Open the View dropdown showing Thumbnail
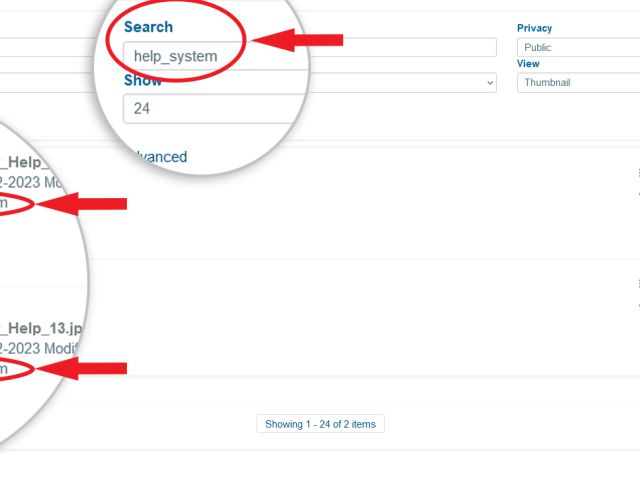Screen dimensions: 640x480 578,82
